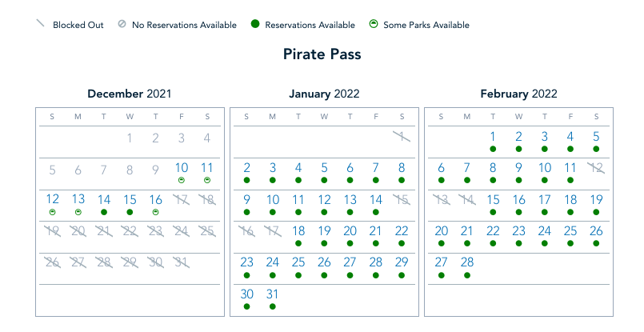Viewport: 644px width, 332px height.
Task: Click the December 2021 month header
Action: click(130, 94)
